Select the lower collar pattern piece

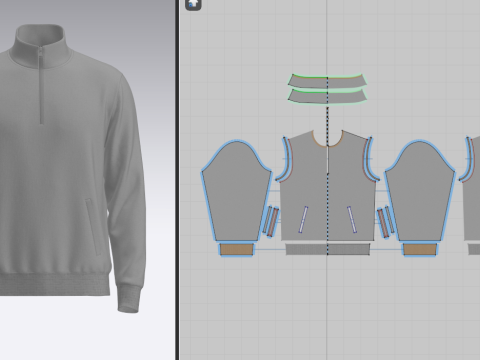327,97
